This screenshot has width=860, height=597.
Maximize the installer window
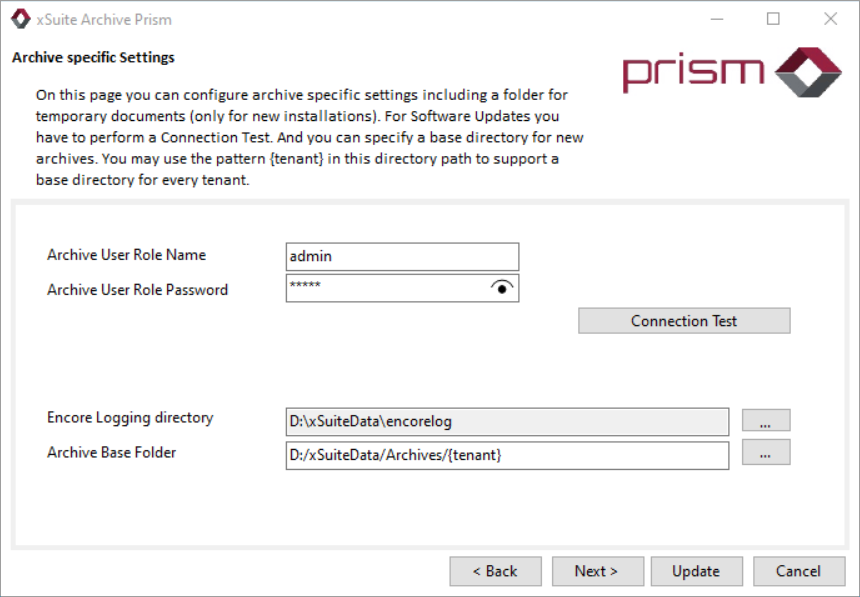tap(773, 19)
